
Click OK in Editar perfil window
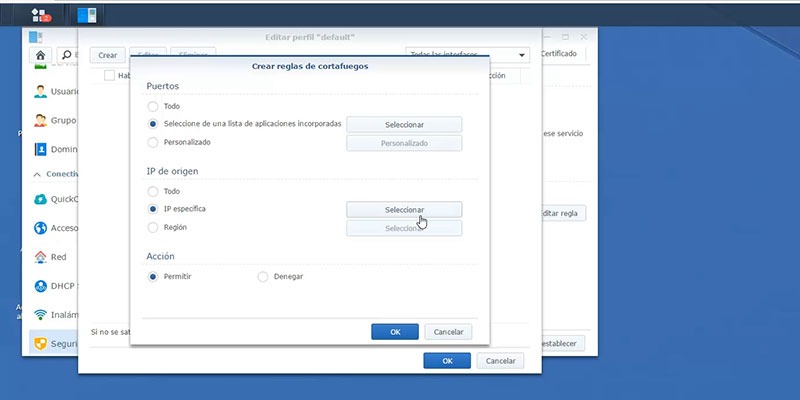447,361
